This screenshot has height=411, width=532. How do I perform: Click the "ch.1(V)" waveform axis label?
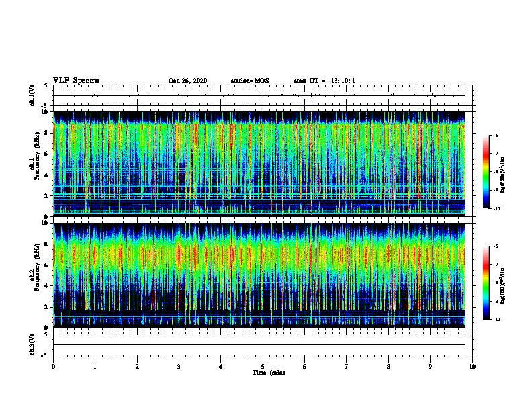pos(32,95)
